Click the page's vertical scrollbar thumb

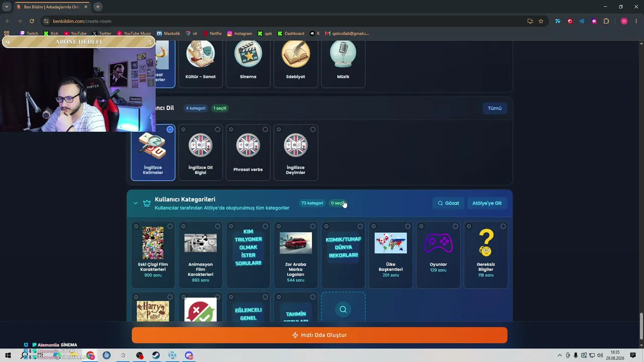coord(641,326)
